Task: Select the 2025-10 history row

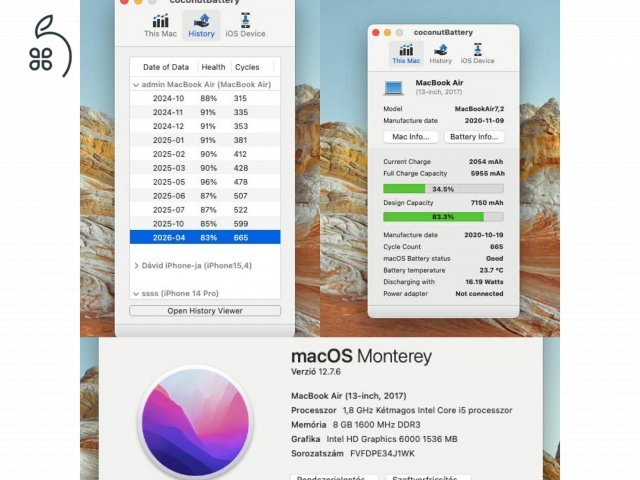Action: coord(205,224)
